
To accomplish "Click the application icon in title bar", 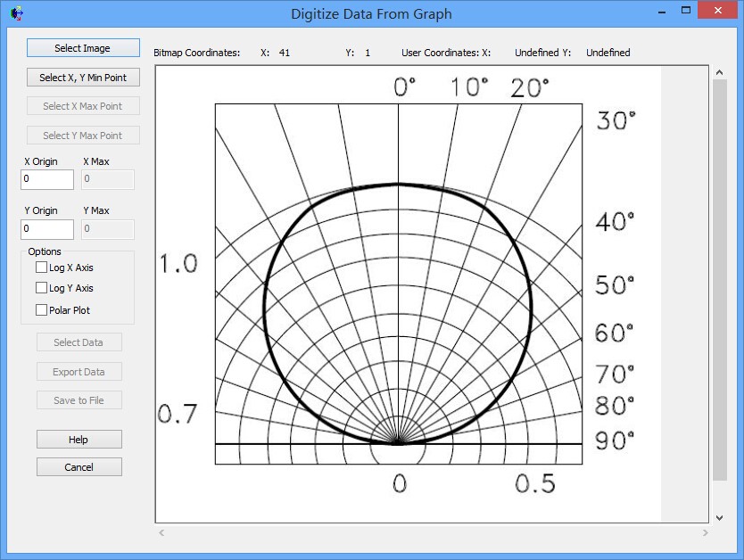I will (x=16, y=13).
